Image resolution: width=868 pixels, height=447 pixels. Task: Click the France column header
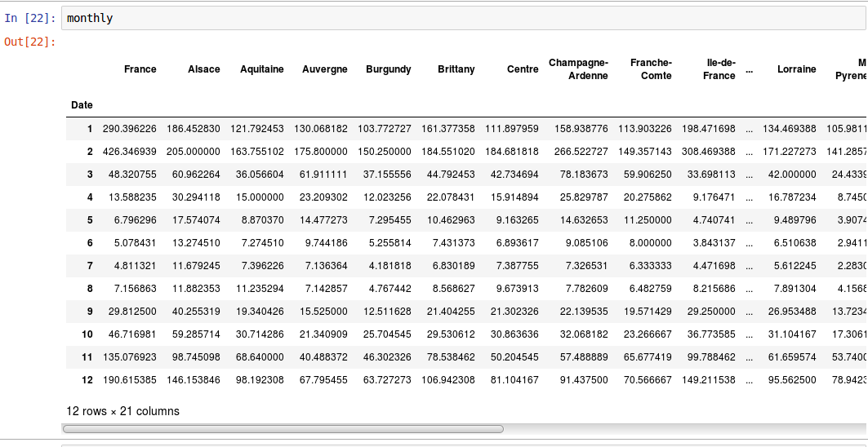[x=140, y=69]
